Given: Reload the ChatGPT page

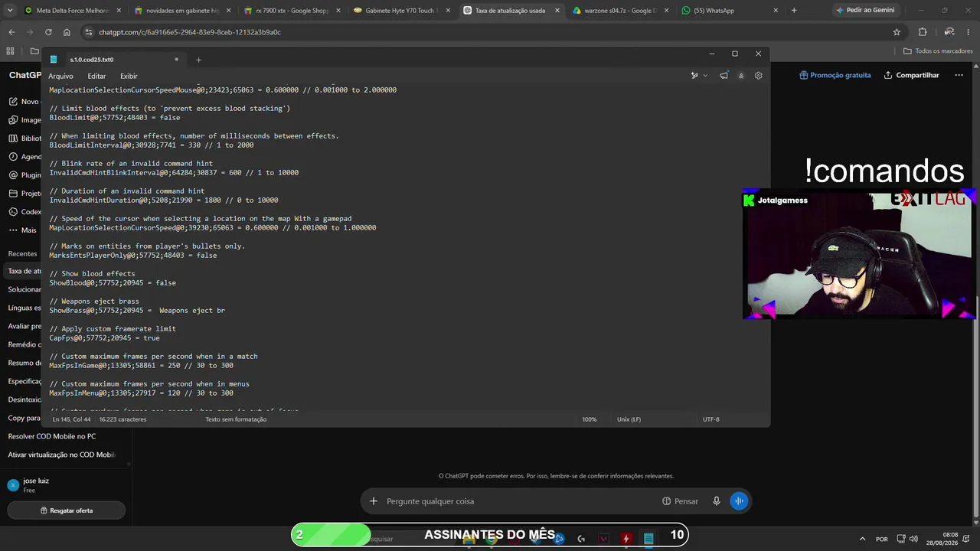Looking at the screenshot, I should 48,32.
